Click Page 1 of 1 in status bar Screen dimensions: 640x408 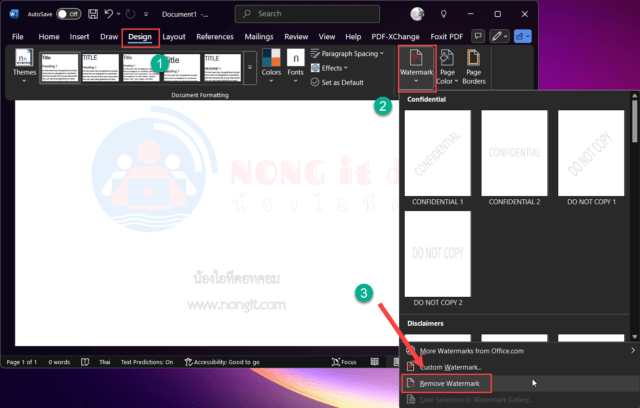[x=22, y=362]
